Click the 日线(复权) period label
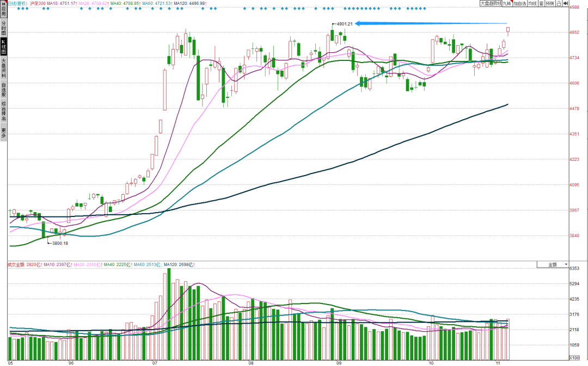Image resolution: width=588 pixels, height=366 pixels. pos(18,3)
